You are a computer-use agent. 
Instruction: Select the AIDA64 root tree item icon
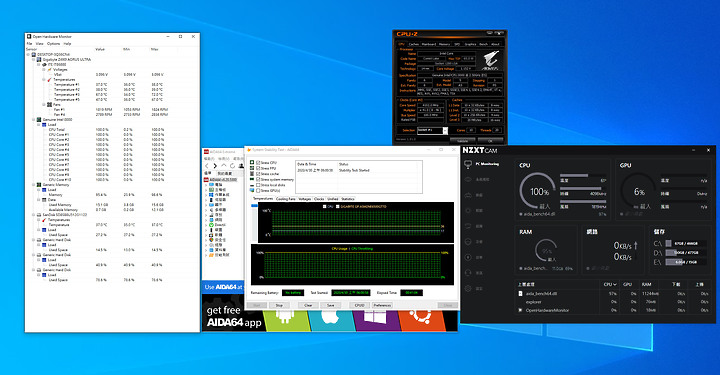pos(207,179)
